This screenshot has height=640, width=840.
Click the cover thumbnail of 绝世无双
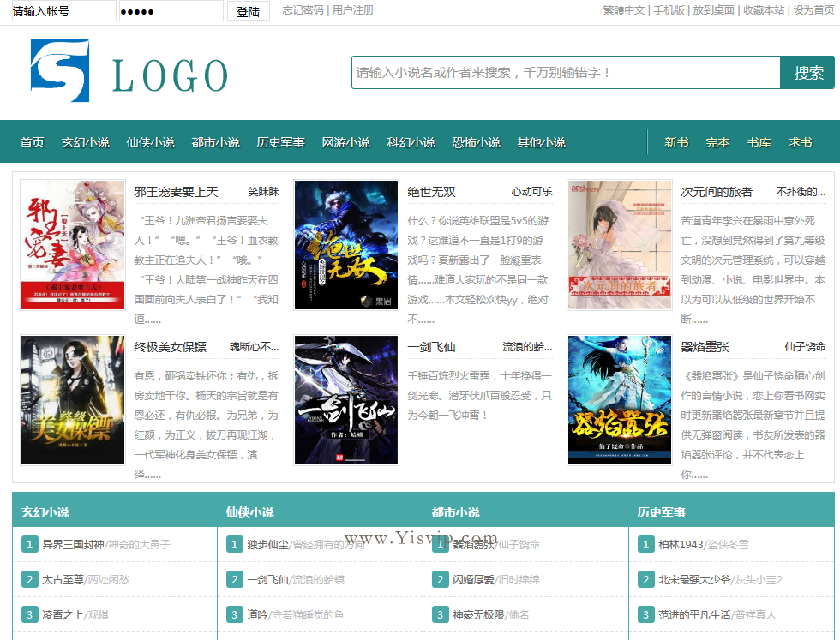tap(345, 243)
